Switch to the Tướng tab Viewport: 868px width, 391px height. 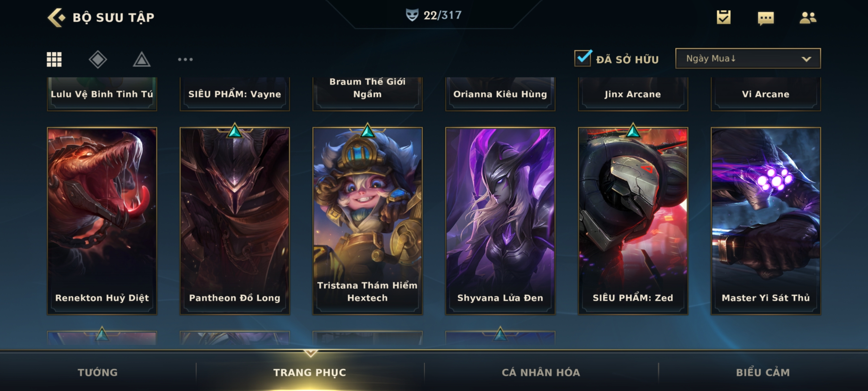tap(98, 372)
